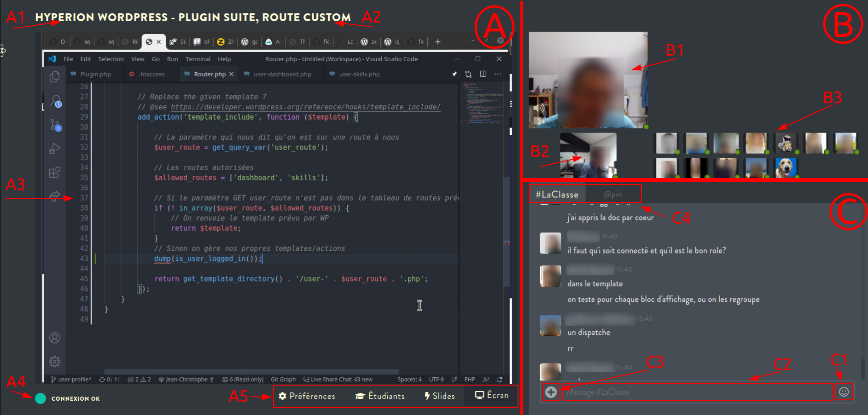Click Jean-Christophe Live Share status item
The height and width of the screenshot is (415, 868).
click(186, 380)
